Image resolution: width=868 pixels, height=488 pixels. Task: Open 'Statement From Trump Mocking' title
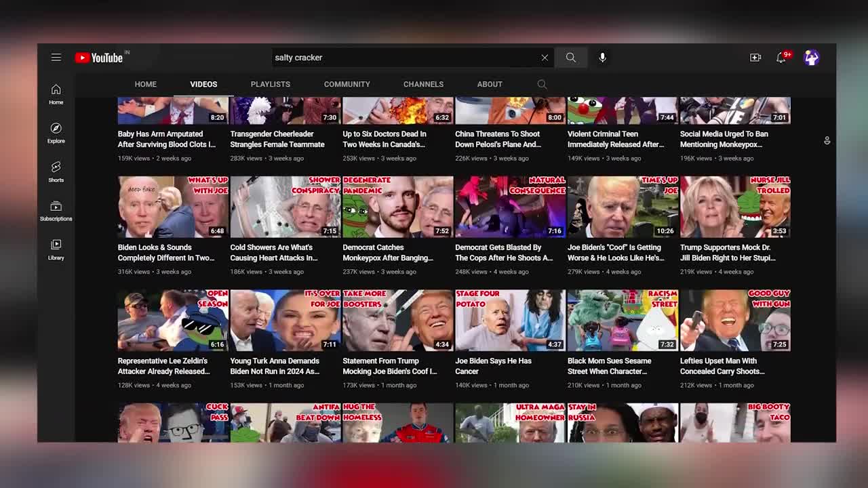(390, 366)
